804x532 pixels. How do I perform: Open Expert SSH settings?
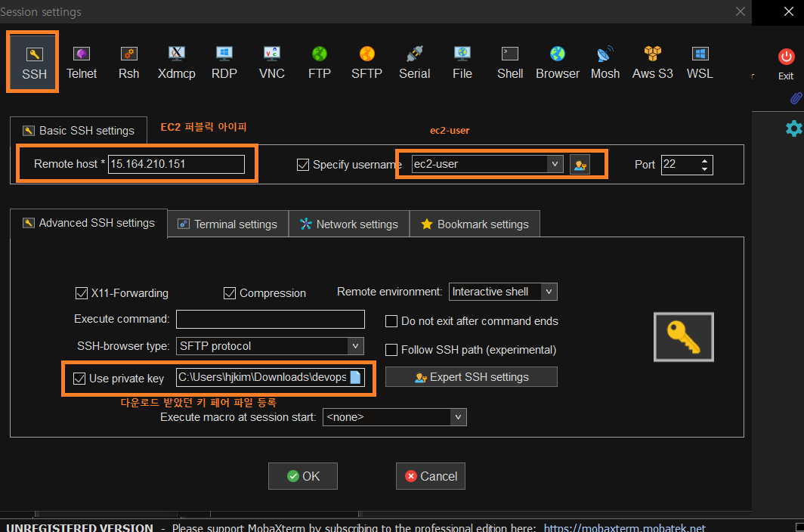472,377
